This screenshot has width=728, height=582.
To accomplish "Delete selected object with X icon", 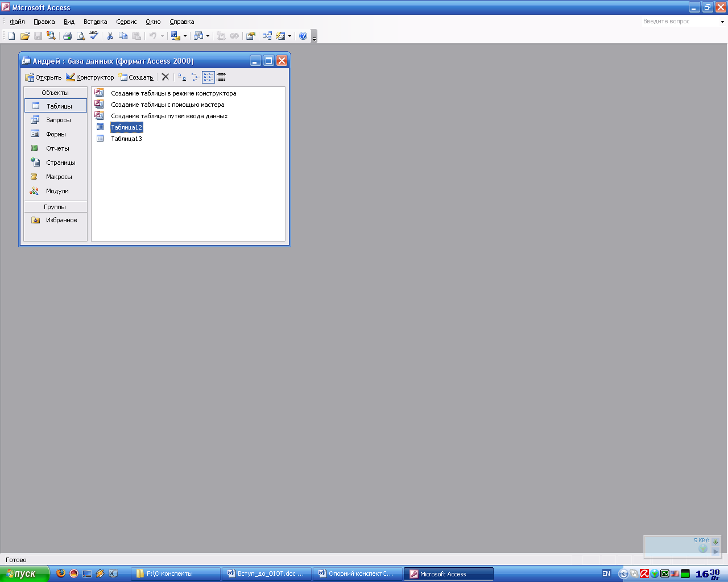I will coord(166,77).
